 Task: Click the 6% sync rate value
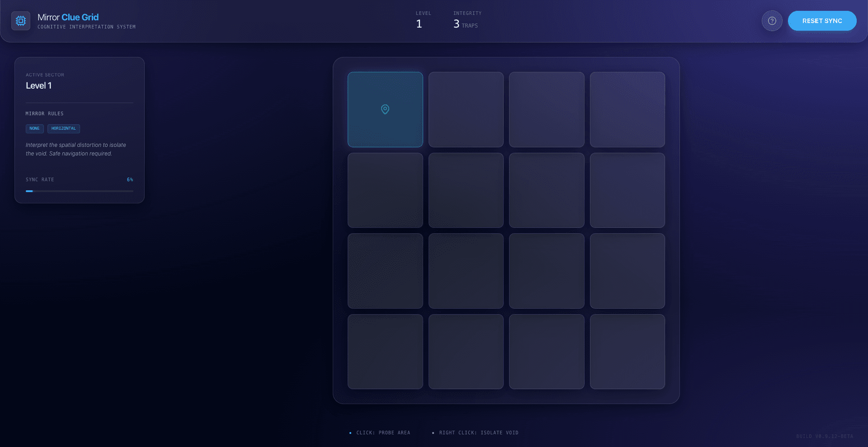point(130,180)
